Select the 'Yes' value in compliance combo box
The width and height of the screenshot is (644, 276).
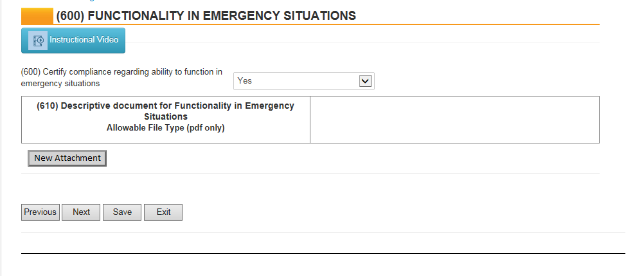point(296,81)
